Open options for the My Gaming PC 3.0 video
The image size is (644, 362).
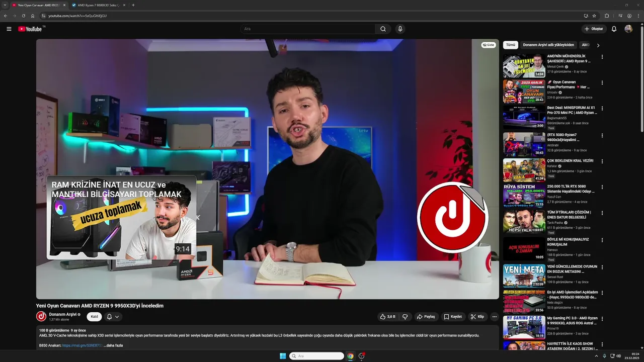point(602,319)
